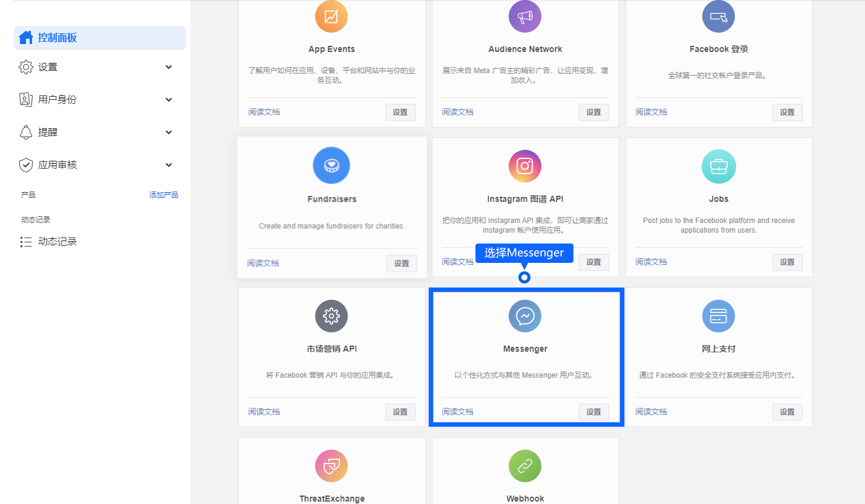The image size is (865, 504).
Task: Open the 设置 sidebar menu item
Action: [x=100, y=67]
